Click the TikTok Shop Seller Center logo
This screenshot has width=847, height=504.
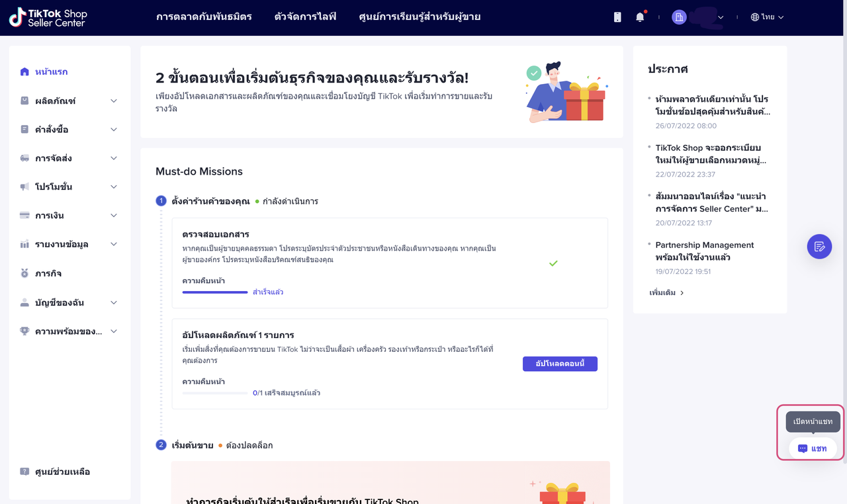(x=48, y=18)
